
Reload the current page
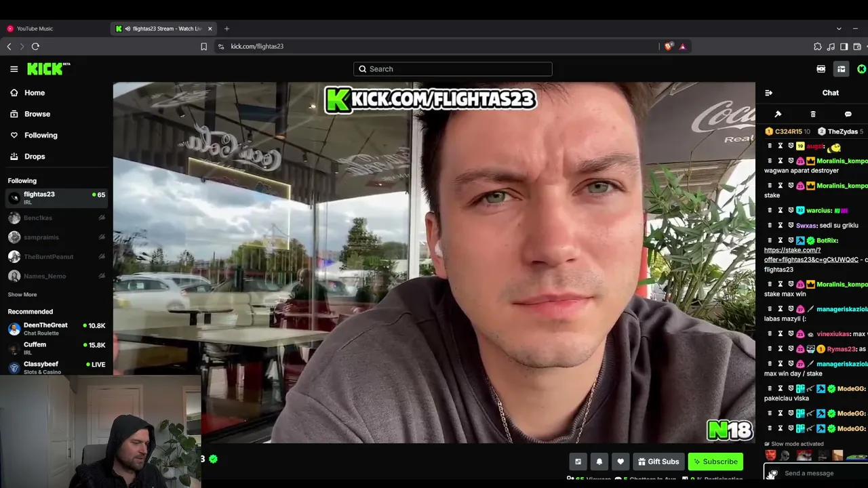coord(35,47)
